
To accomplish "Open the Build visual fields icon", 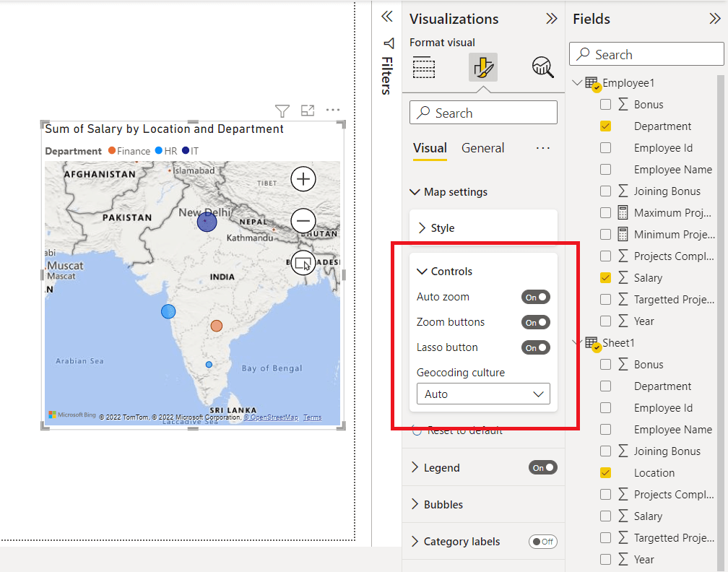I will (x=424, y=68).
